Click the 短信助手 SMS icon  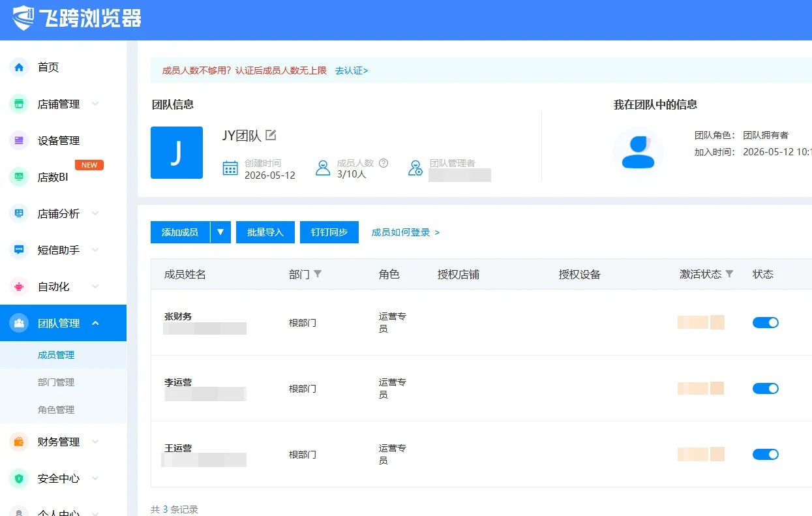point(19,250)
